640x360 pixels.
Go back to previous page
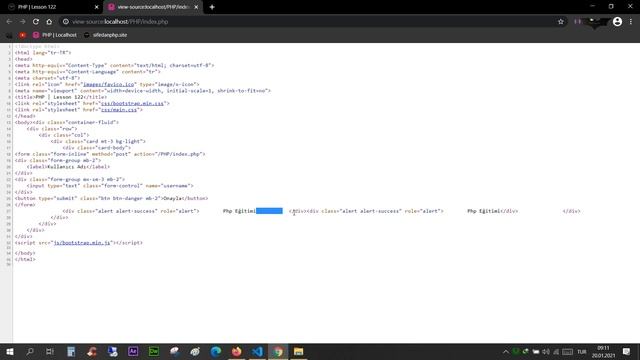tap(9, 22)
